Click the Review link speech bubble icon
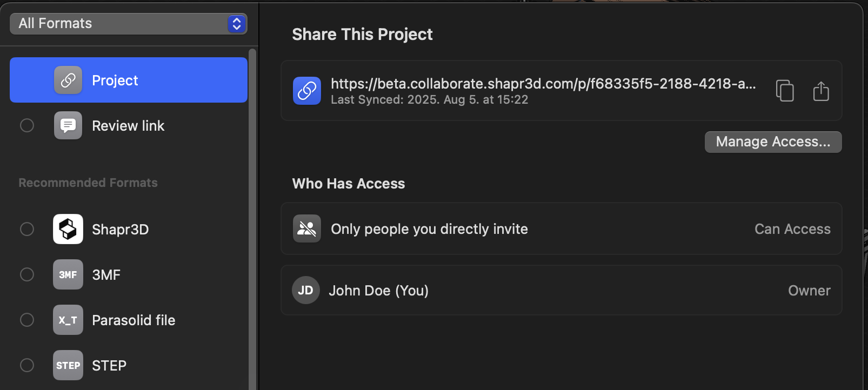Screen dimensions: 868x390 point(68,125)
